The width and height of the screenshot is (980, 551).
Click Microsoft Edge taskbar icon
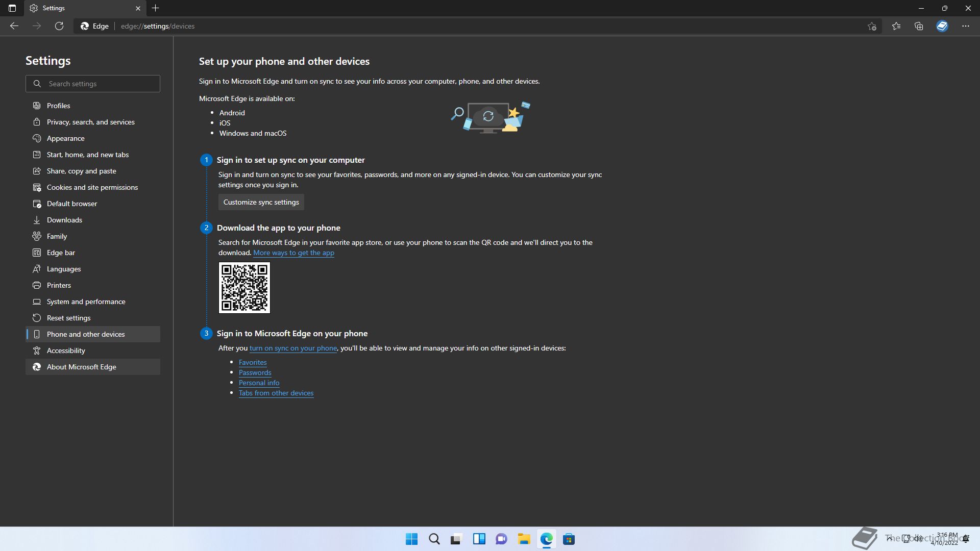[546, 539]
